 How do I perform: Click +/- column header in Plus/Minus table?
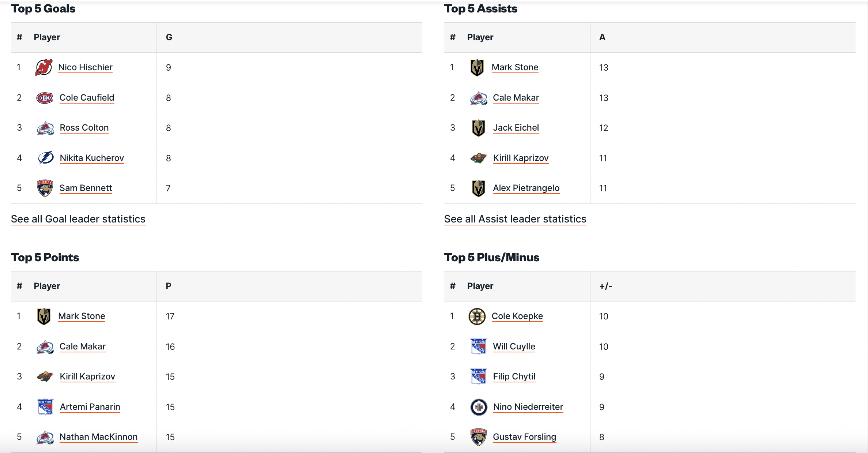[605, 286]
